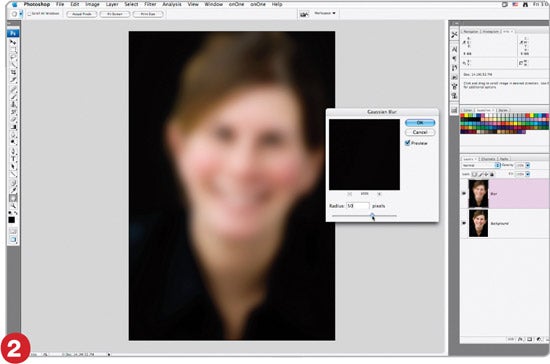
Task: Select the History Brush tool
Action: (x=13, y=112)
